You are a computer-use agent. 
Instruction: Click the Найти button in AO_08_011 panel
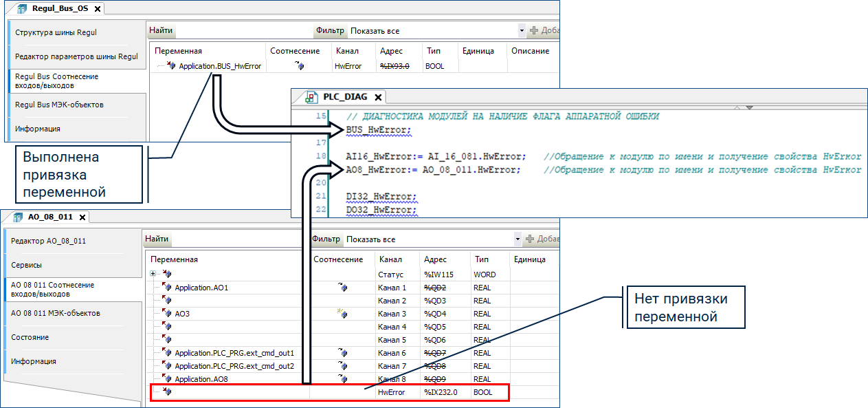point(157,239)
